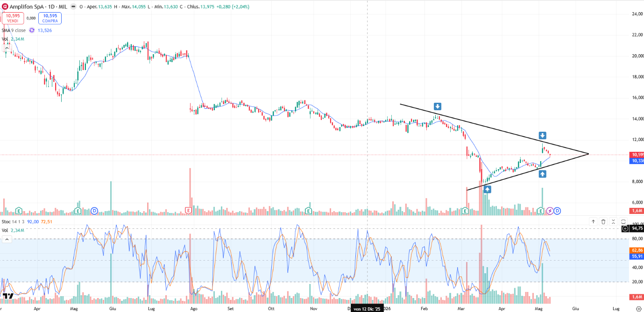This screenshot has height=312, width=644.
Task: Click the orange 62,86 axis label
Action: (637, 250)
